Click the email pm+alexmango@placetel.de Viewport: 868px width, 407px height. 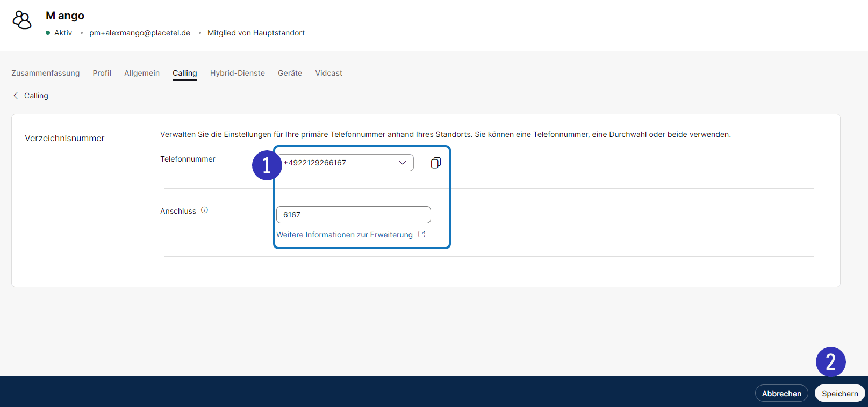(x=140, y=33)
